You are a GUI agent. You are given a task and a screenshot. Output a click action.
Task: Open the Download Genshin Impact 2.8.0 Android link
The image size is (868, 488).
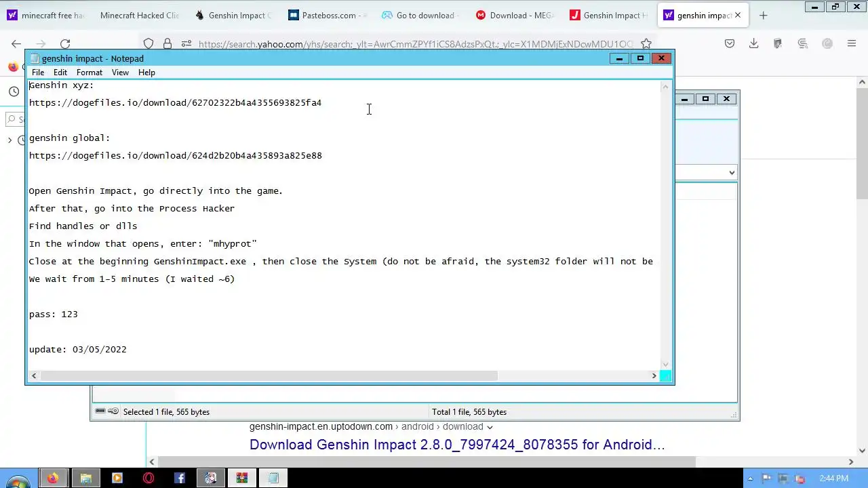(x=457, y=445)
